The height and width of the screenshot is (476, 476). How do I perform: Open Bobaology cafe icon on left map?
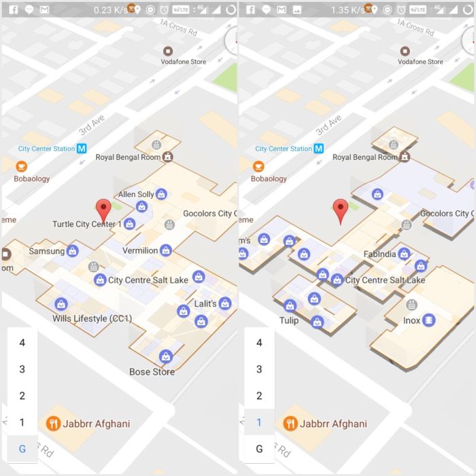click(x=21, y=167)
